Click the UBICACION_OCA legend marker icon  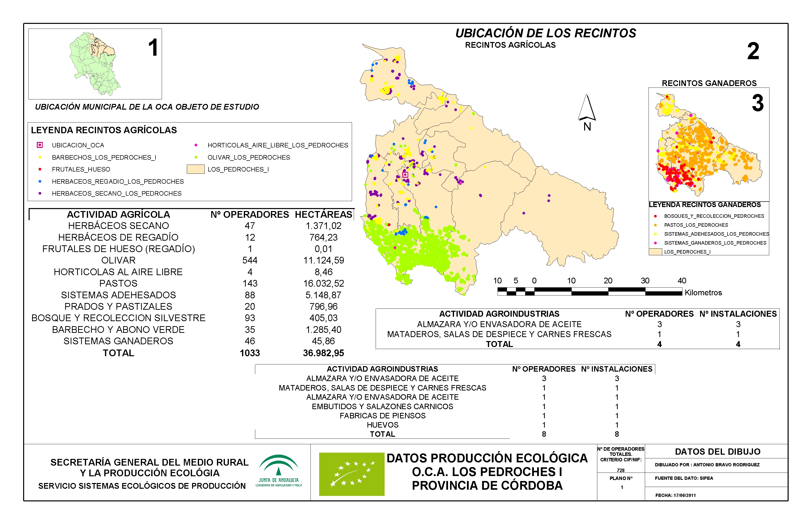(40, 145)
